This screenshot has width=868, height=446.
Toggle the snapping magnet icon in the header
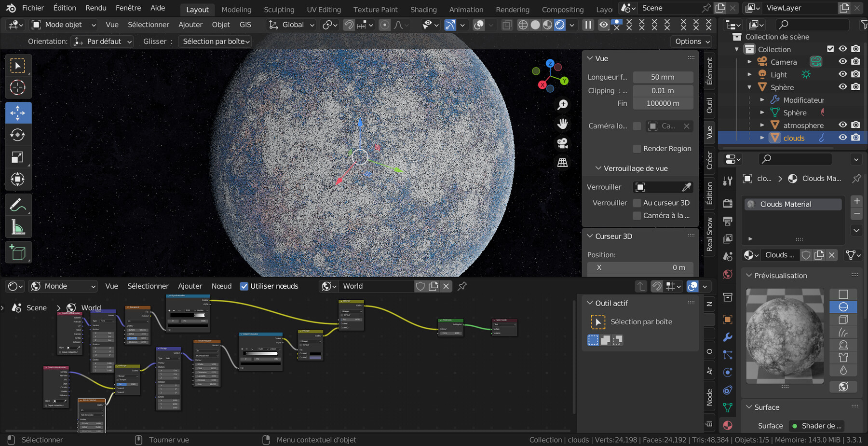point(348,25)
